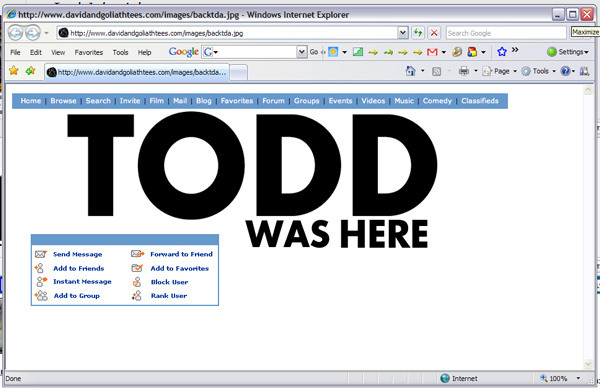
Task: Expand the address bar URL dropdown
Action: click(403, 33)
